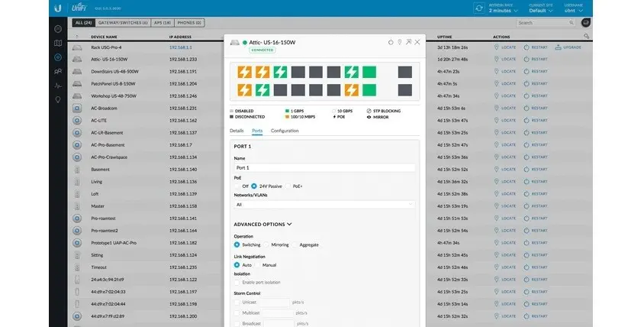This screenshot has height=327, width=644.
Task: Open the ubnt username dropdown
Action: tap(573, 11)
